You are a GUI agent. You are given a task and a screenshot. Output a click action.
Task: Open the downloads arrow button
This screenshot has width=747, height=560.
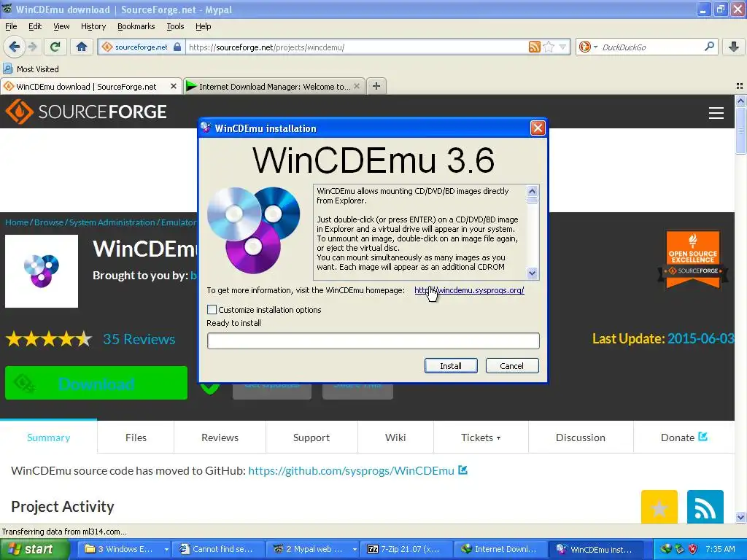(734, 47)
